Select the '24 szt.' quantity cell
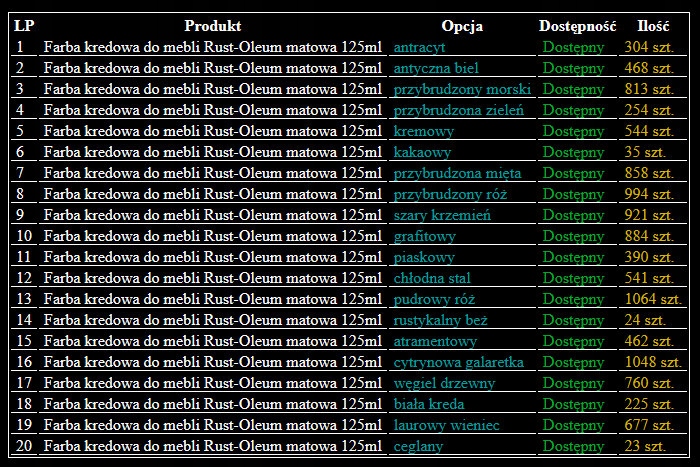The image size is (700, 467). click(645, 320)
